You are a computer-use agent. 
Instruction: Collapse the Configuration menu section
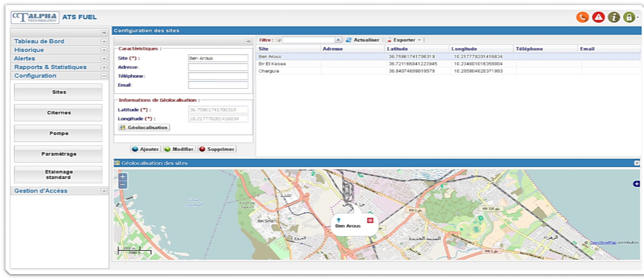click(x=104, y=76)
